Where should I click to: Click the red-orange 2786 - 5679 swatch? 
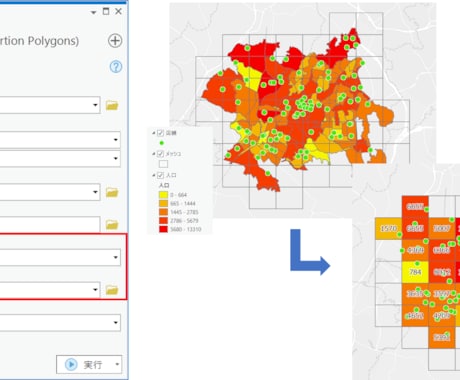point(163,221)
